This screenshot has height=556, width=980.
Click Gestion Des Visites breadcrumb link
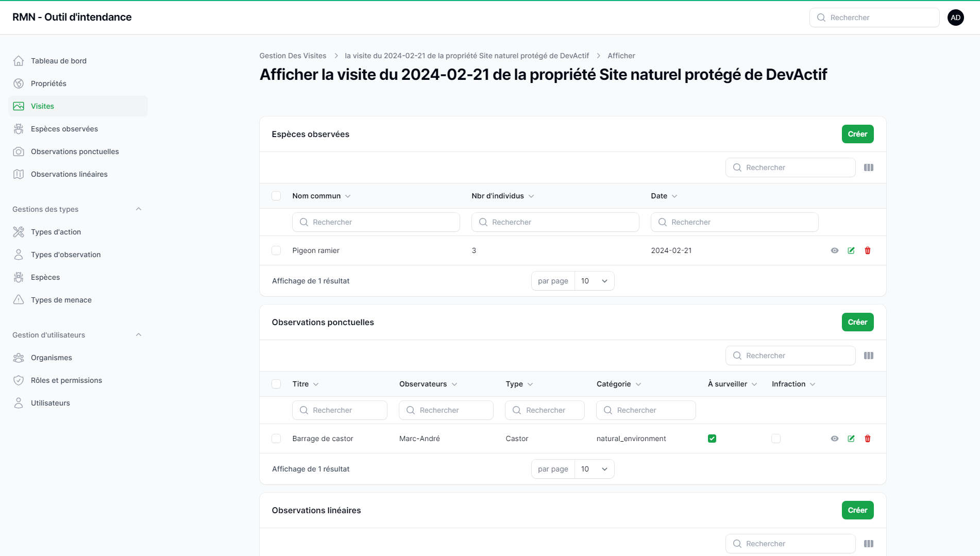tap(293, 56)
